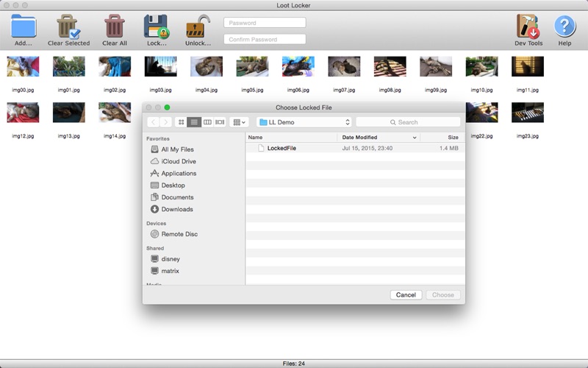The height and width of the screenshot is (368, 588).
Task: Click the Lock floppy disk icon
Action: point(156,26)
